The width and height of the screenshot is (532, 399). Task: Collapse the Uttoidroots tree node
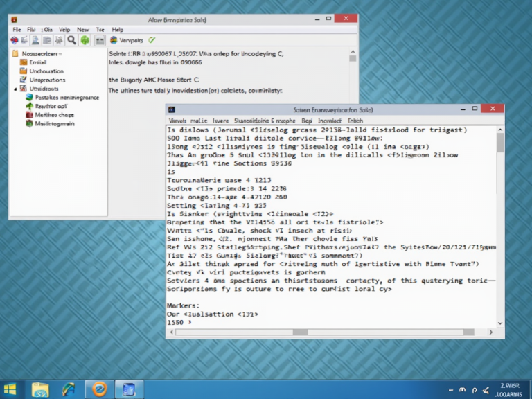pyautogui.click(x=15, y=89)
